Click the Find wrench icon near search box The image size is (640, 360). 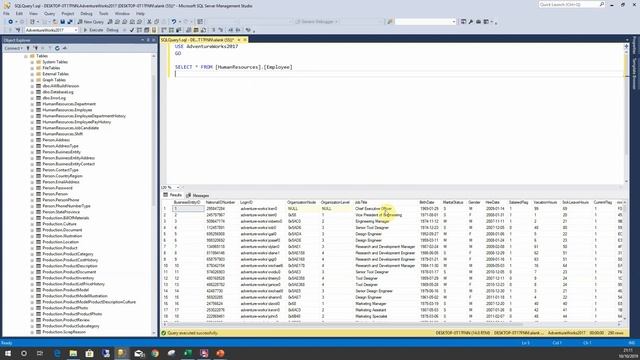point(471,22)
